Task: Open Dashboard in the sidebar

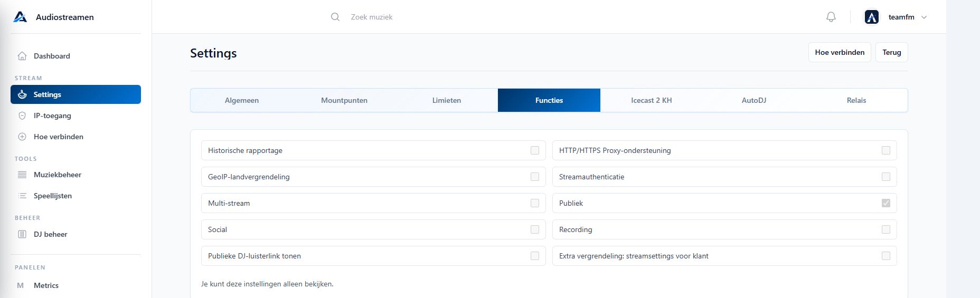Action: pos(76,56)
